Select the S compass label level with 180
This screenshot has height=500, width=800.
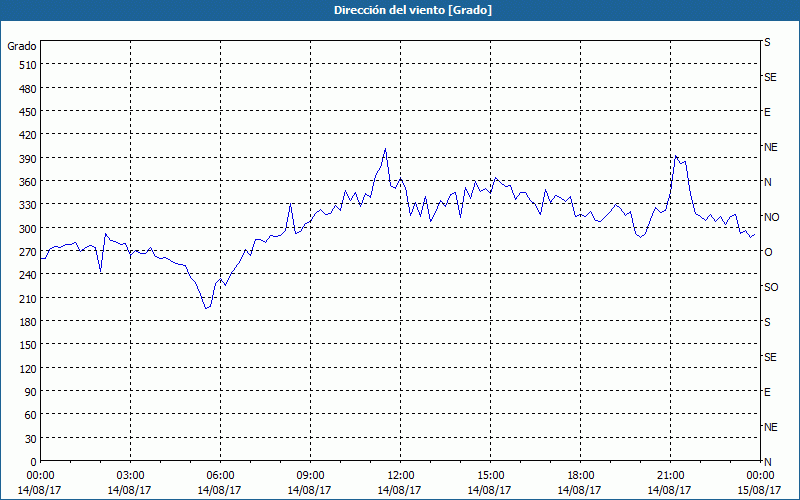click(767, 322)
